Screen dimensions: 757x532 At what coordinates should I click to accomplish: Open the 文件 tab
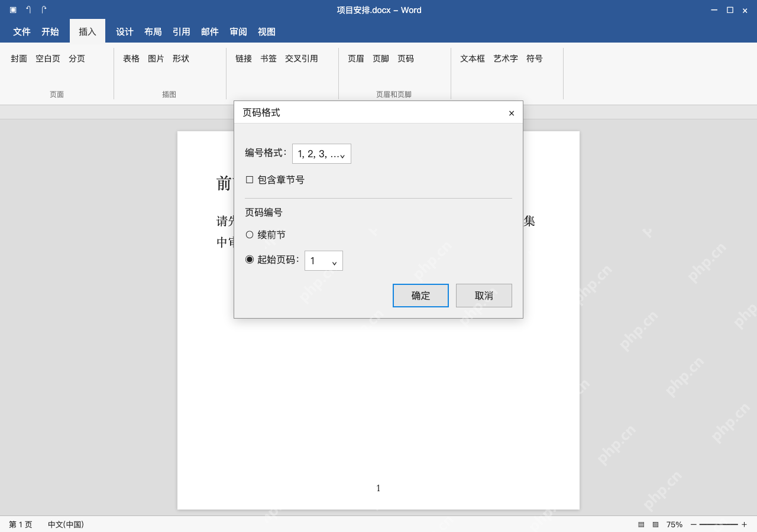click(22, 32)
